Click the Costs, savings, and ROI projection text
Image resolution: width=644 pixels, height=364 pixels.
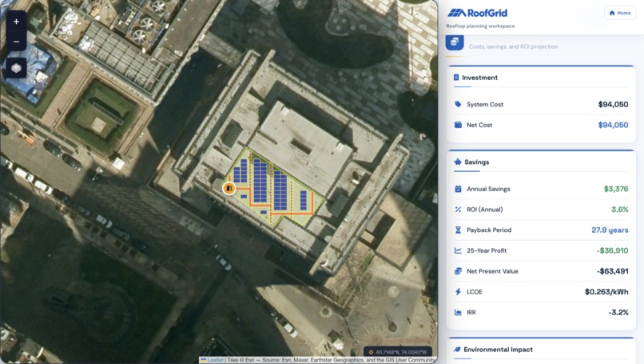(x=514, y=46)
